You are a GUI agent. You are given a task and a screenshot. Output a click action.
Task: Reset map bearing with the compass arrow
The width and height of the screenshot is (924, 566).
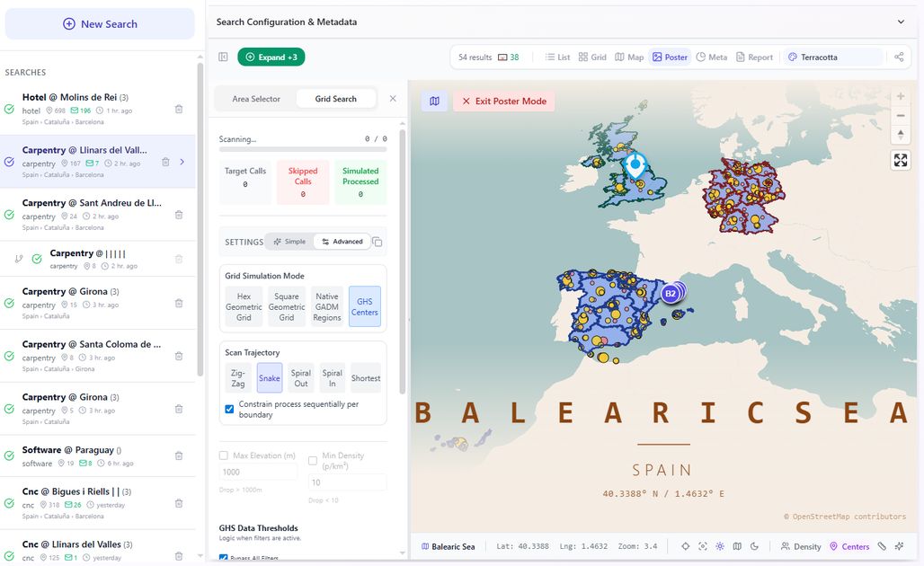pyautogui.click(x=901, y=134)
